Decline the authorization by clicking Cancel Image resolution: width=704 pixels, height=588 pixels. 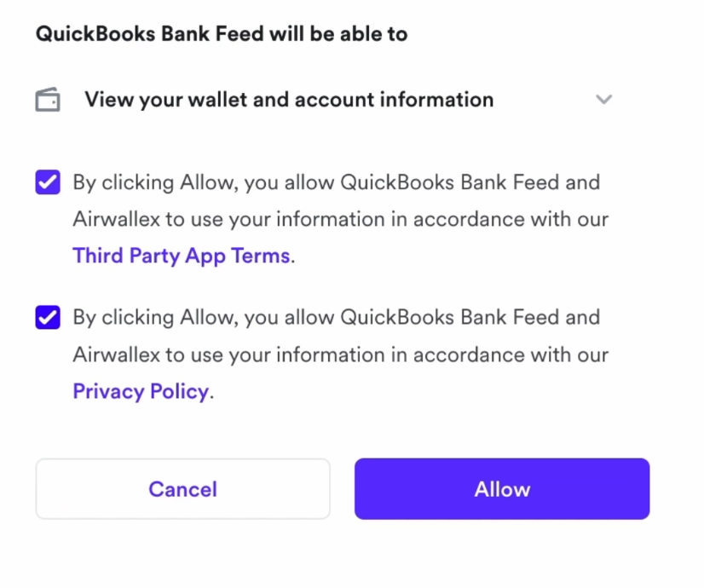(x=182, y=489)
